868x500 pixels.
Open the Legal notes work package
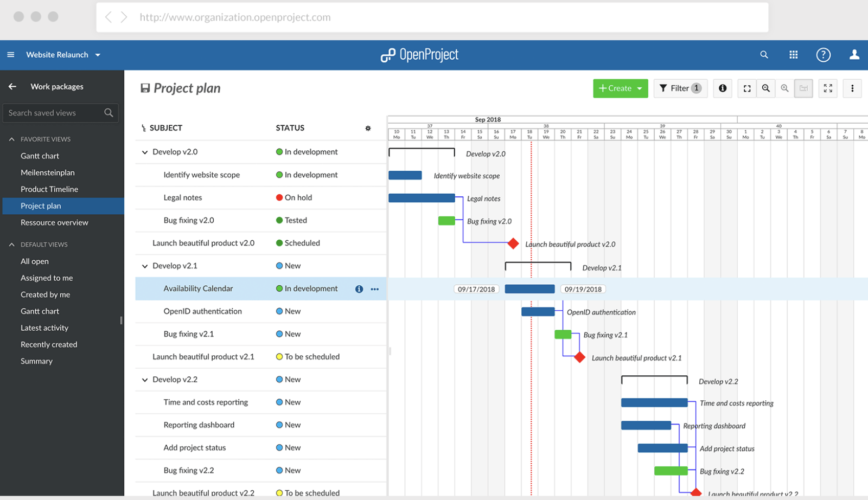coord(183,197)
